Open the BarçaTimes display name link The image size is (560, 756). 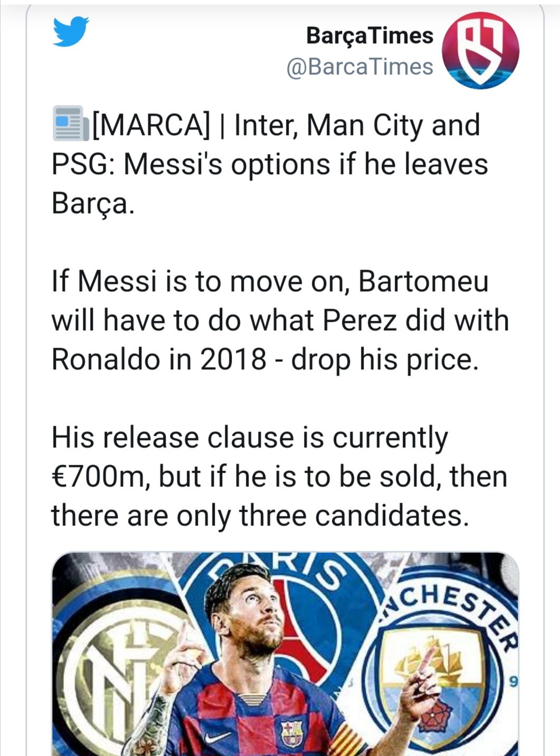(369, 36)
